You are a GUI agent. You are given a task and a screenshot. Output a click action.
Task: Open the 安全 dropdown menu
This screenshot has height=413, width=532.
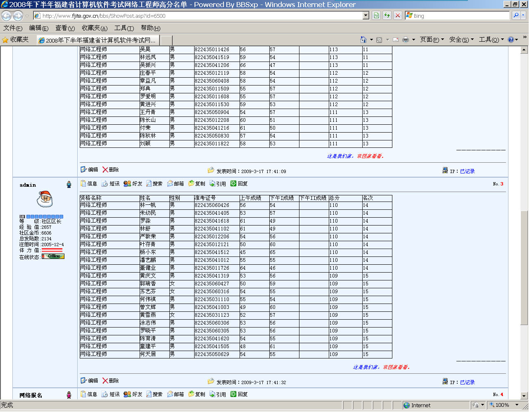point(461,40)
